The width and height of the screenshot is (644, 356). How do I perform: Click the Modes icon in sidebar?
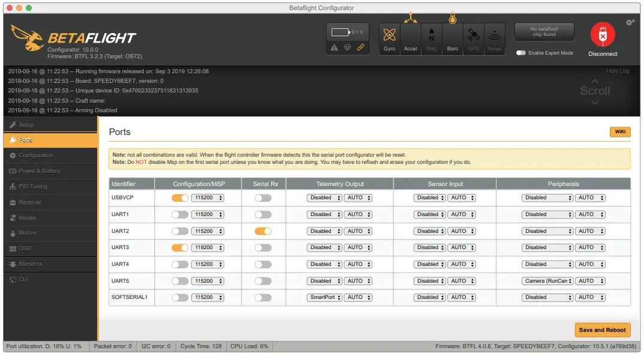[x=13, y=218]
